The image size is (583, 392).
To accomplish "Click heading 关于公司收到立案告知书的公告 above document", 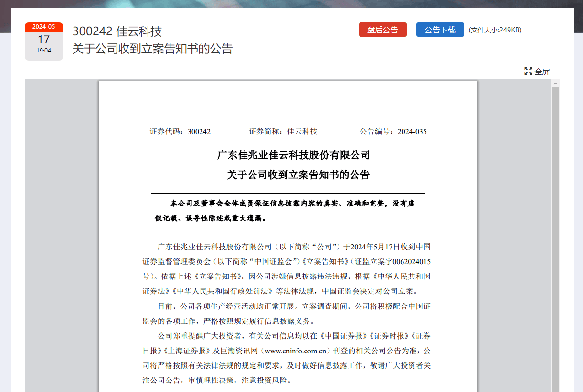I will (x=152, y=49).
